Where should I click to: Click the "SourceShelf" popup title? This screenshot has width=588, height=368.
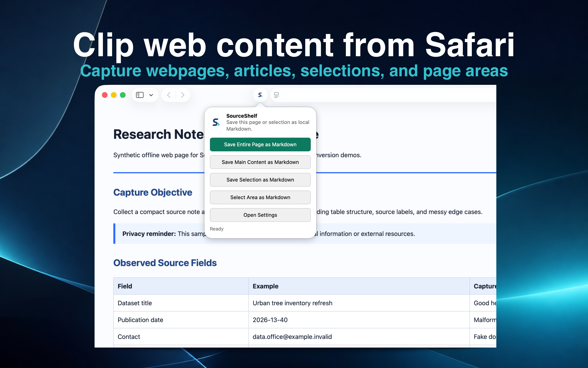coord(242,116)
